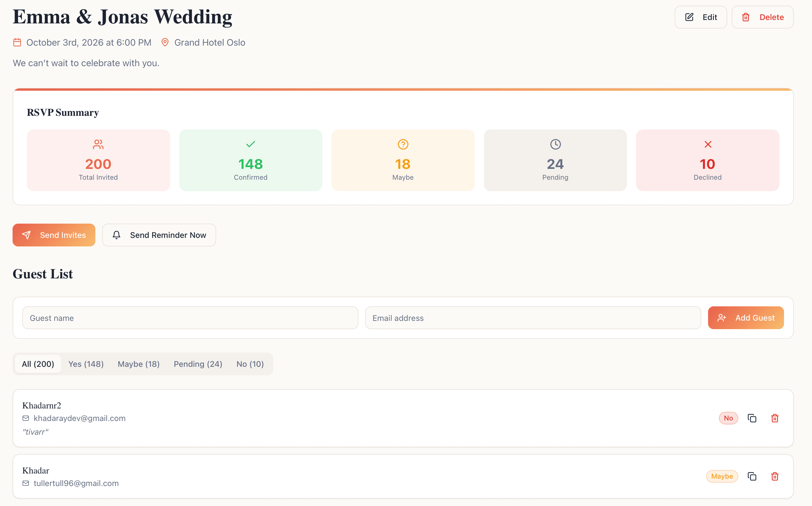Toggle the Maybe status badge for Khadar
This screenshot has height=506, width=812.
(x=722, y=476)
